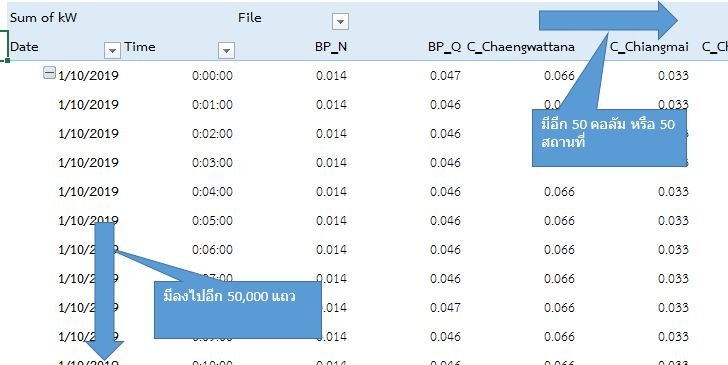Select BP_N value 0.014 at 0:02:00
The image size is (728, 365).
coord(331,134)
